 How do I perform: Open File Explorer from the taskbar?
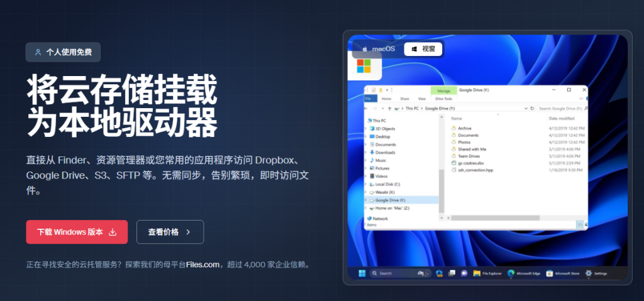[477, 273]
